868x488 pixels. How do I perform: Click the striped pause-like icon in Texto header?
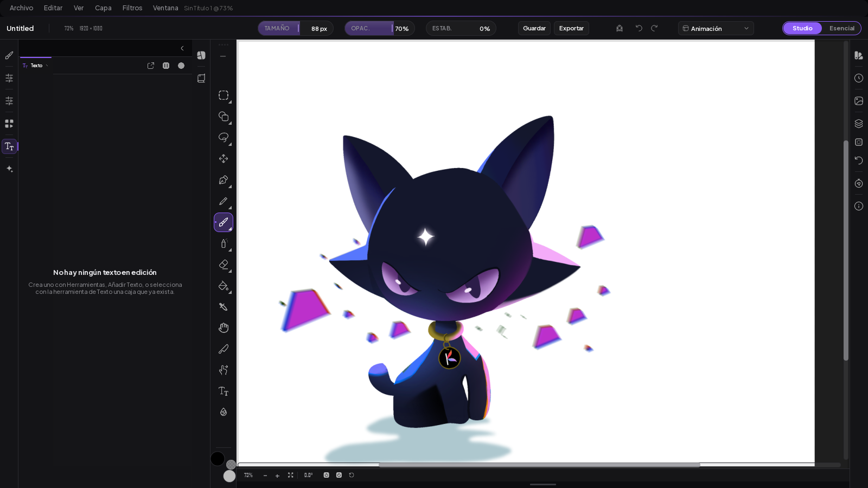(x=166, y=66)
